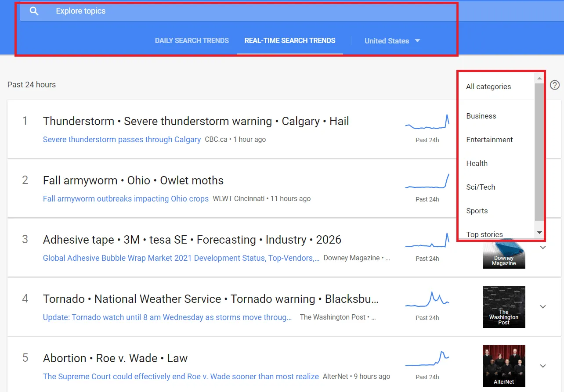Switch to Daily Search Trends tab

click(192, 41)
